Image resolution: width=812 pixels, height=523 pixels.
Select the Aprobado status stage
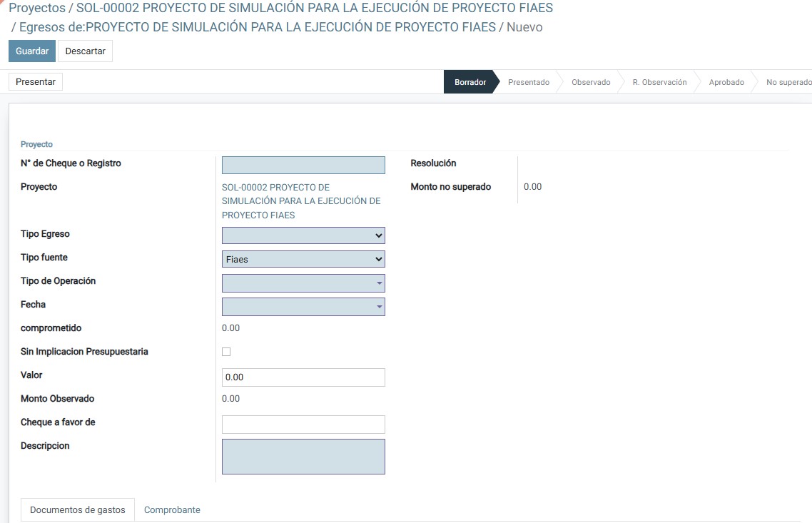[x=726, y=82]
